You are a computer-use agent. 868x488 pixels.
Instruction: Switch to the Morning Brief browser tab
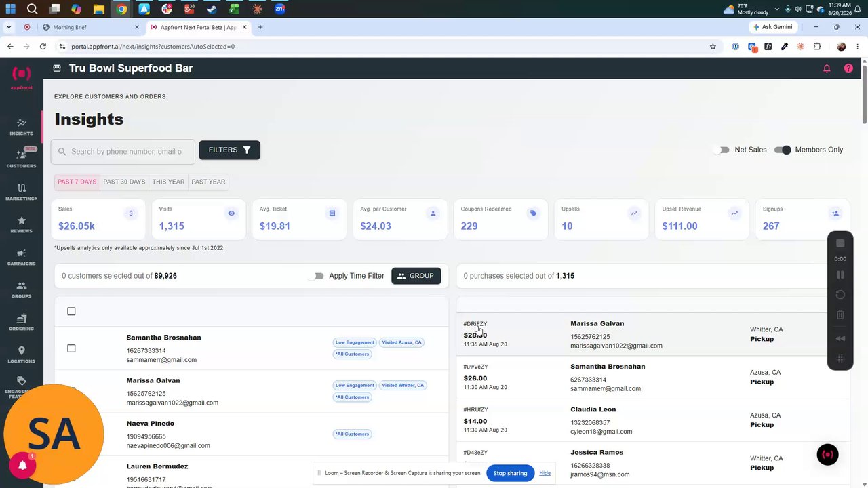click(90, 27)
